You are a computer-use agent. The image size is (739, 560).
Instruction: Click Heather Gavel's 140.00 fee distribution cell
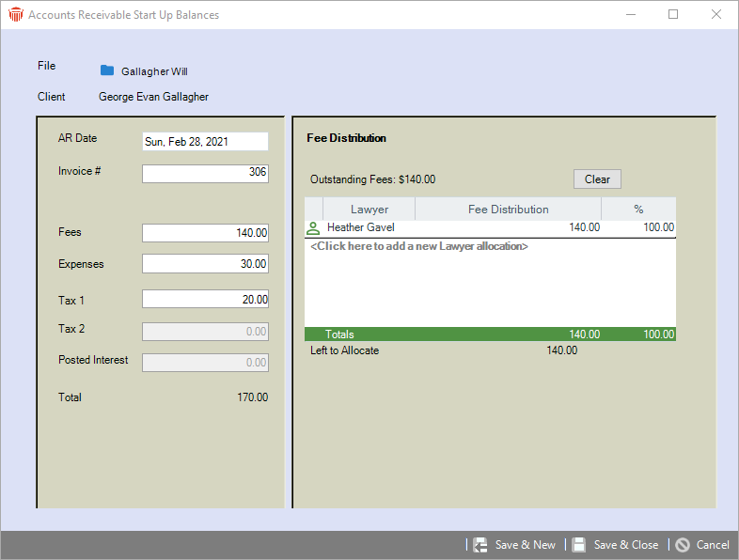(508, 227)
